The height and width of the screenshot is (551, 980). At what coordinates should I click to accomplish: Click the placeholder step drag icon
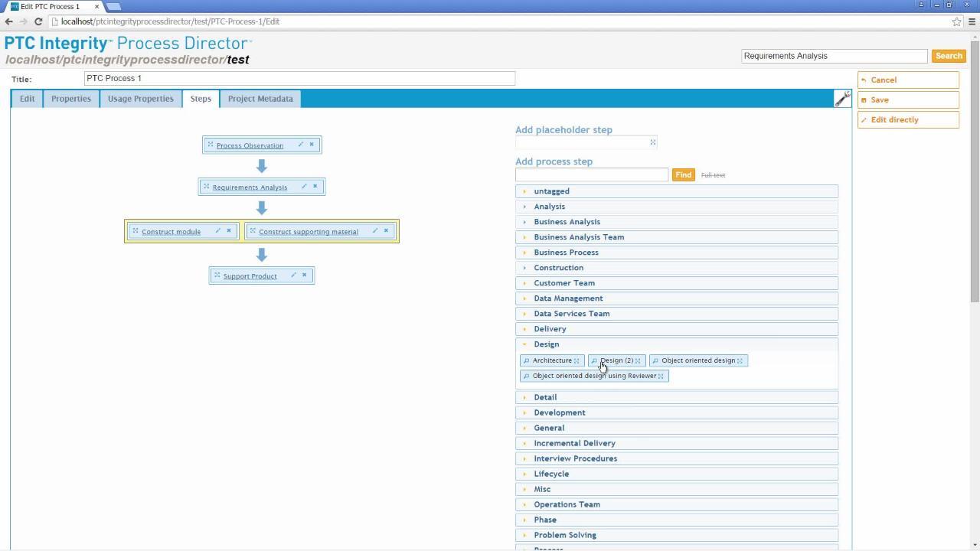pyautogui.click(x=653, y=142)
